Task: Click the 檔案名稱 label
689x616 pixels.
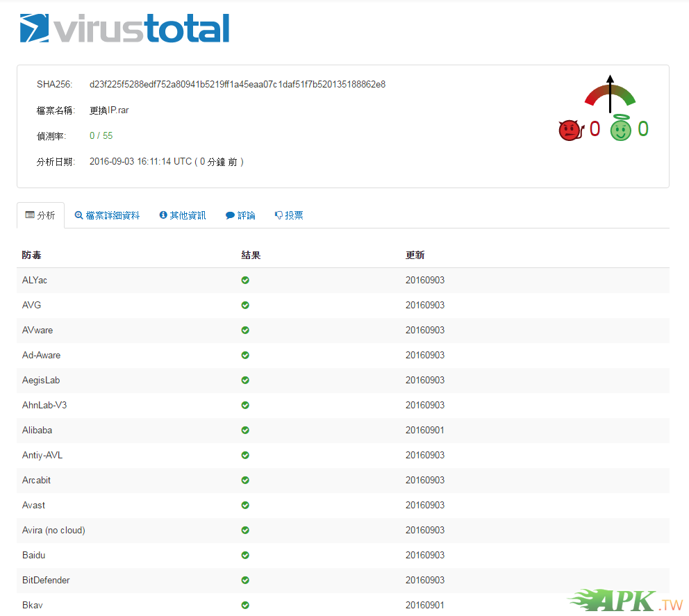Action: pos(56,110)
